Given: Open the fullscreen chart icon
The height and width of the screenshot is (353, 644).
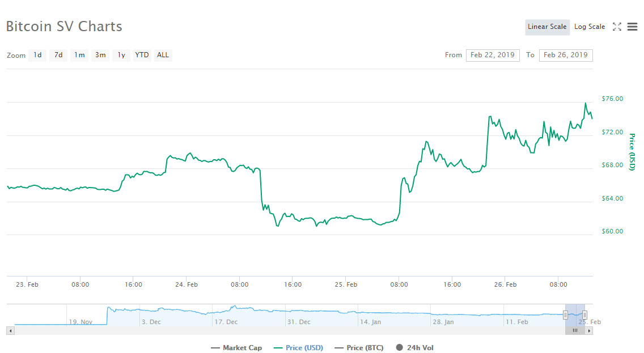Looking at the screenshot, I should coord(617,27).
